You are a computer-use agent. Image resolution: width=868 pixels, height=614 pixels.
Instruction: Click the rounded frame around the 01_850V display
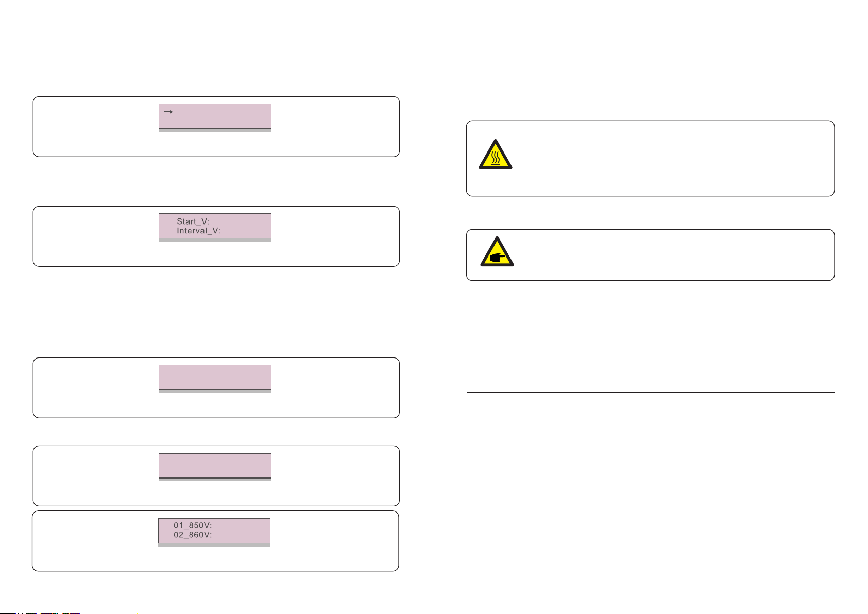(x=215, y=541)
